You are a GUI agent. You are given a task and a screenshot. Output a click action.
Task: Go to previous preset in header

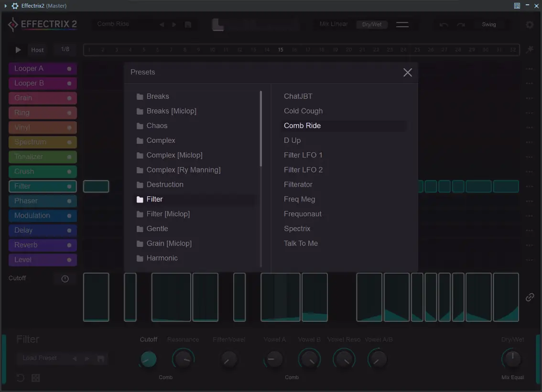tap(162, 24)
